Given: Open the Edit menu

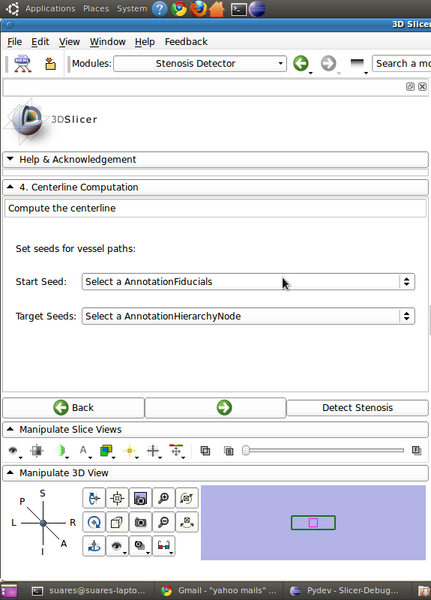Looking at the screenshot, I should click(40, 41).
